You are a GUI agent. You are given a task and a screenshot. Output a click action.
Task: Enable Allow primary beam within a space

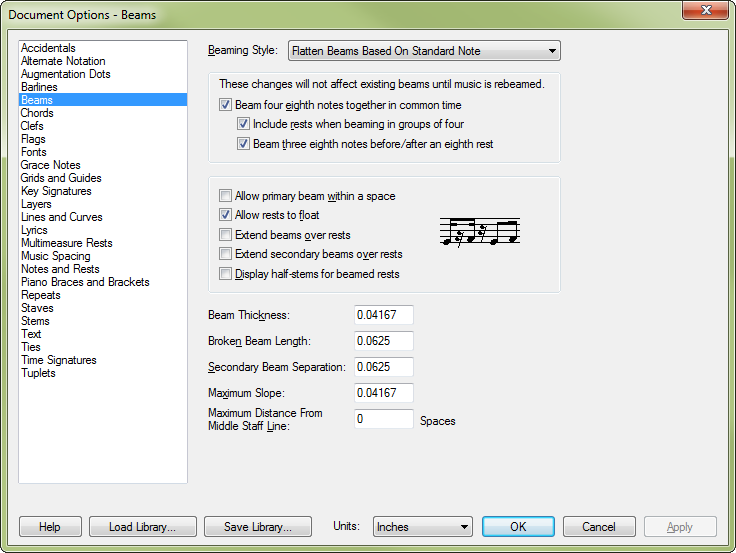225,196
